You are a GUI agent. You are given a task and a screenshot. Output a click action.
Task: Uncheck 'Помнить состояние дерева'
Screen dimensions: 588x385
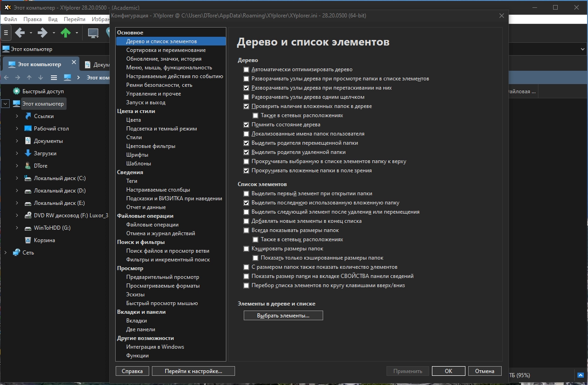[246, 125]
